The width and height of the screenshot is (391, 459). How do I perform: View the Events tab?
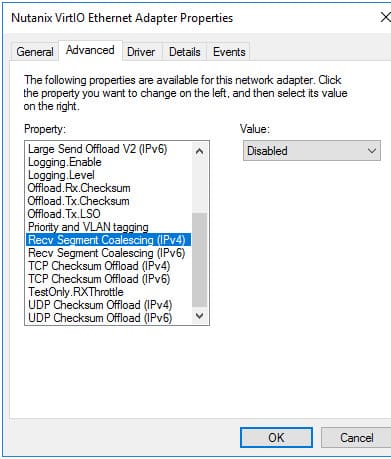229,52
